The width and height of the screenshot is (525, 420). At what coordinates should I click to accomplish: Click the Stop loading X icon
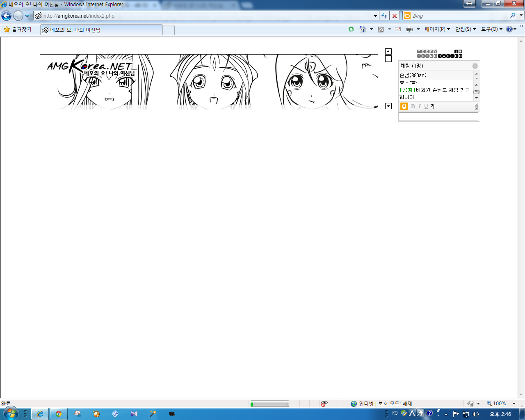pyautogui.click(x=395, y=16)
